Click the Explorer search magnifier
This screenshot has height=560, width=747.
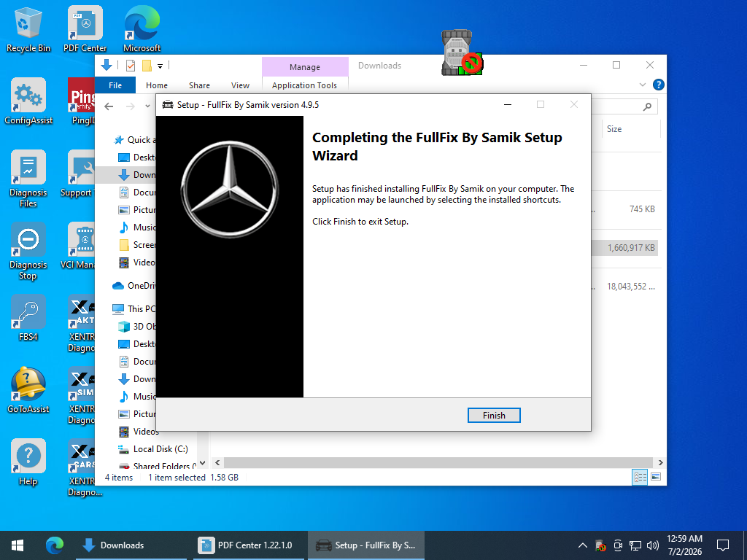pos(647,106)
